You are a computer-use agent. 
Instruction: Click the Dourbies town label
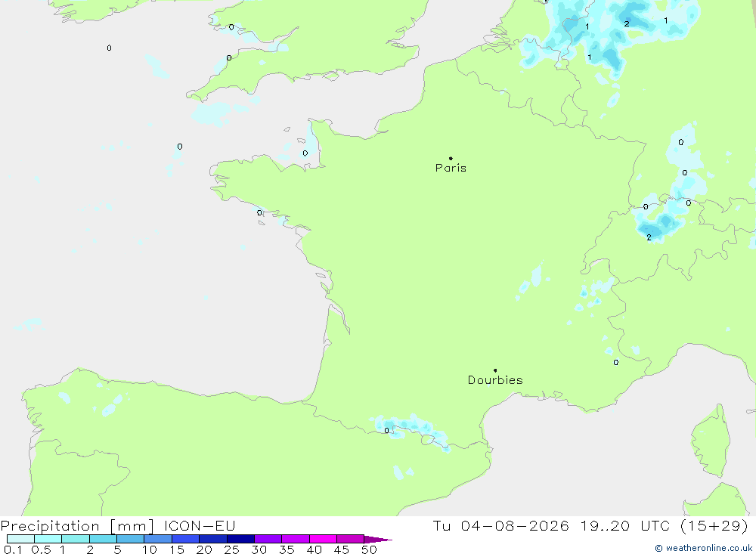coord(495,380)
